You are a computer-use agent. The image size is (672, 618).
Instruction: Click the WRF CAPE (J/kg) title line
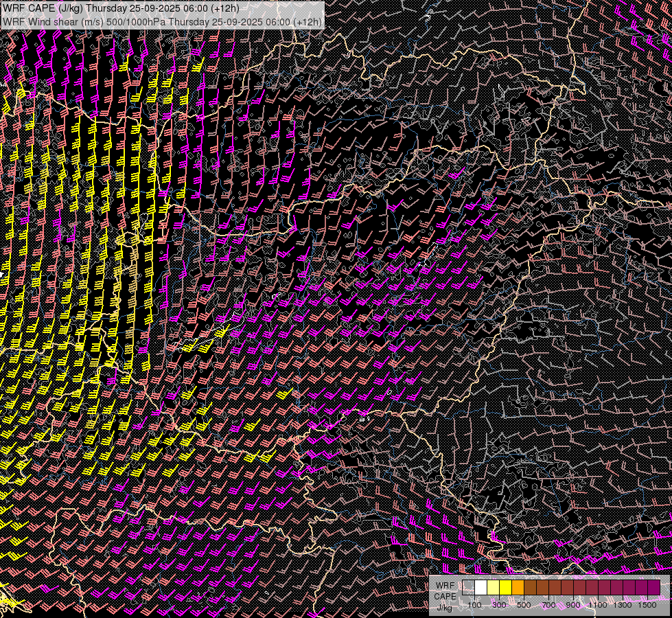pyautogui.click(x=121, y=8)
